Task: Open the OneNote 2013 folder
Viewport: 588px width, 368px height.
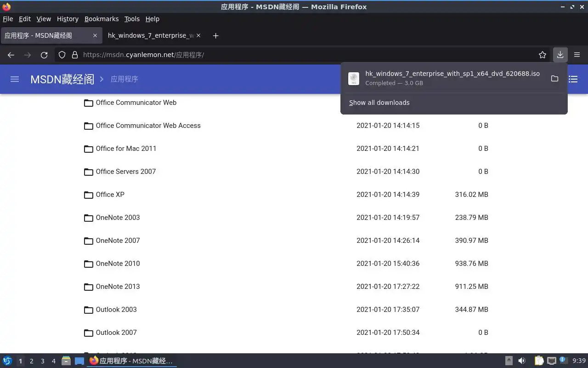Action: (x=118, y=287)
